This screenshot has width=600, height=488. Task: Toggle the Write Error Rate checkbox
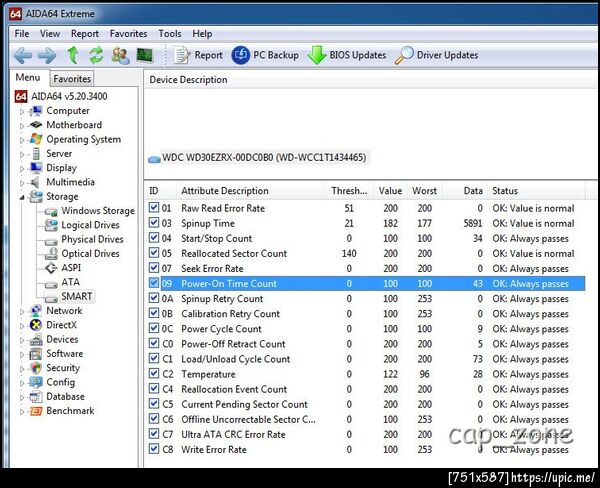pos(154,449)
